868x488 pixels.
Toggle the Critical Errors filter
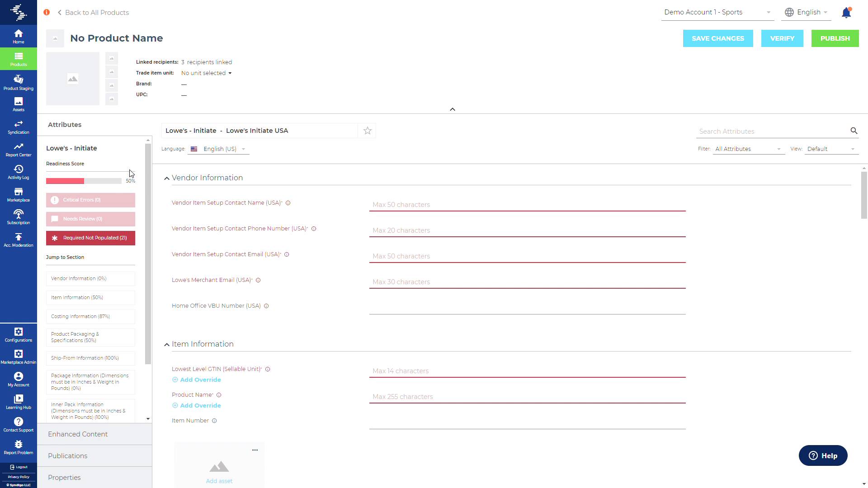[x=90, y=200]
